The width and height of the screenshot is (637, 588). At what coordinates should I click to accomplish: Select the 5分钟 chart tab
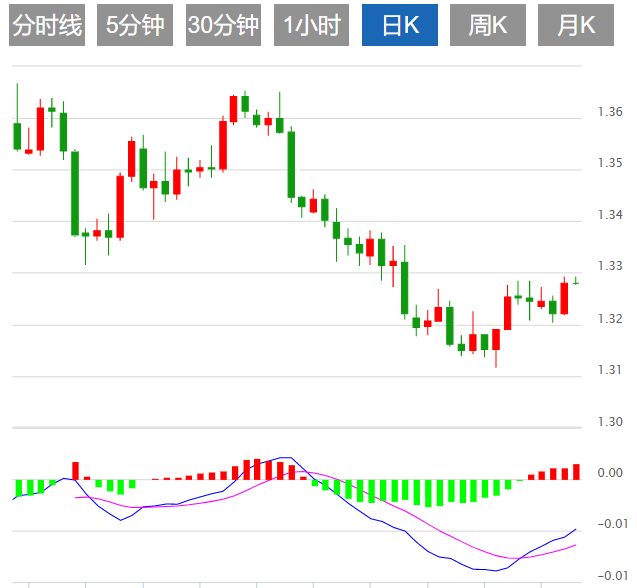click(x=134, y=26)
